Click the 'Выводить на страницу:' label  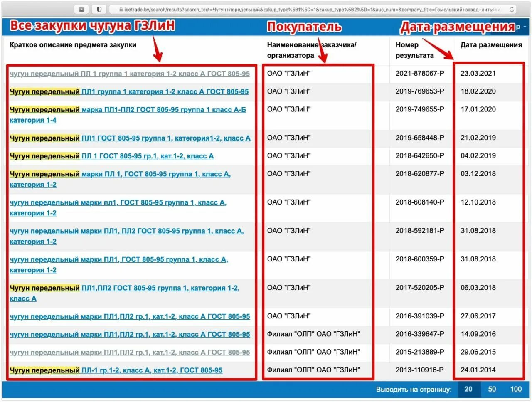(414, 389)
